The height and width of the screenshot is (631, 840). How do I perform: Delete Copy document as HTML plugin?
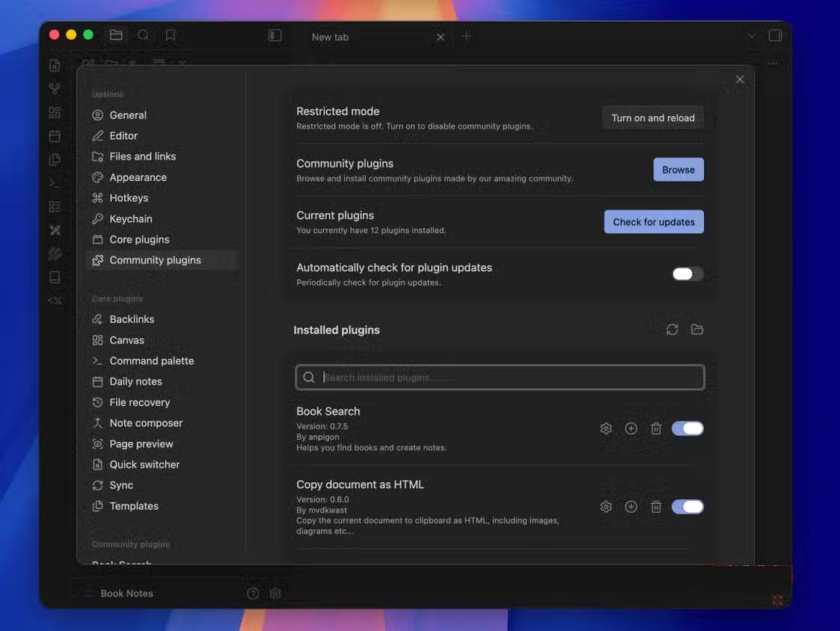pyautogui.click(x=656, y=507)
